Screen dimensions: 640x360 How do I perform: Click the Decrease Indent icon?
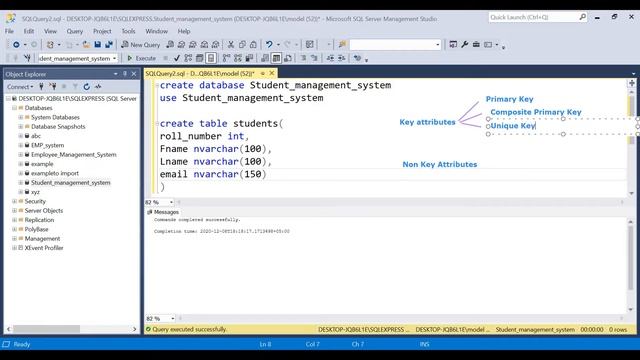pyautogui.click(x=330, y=58)
